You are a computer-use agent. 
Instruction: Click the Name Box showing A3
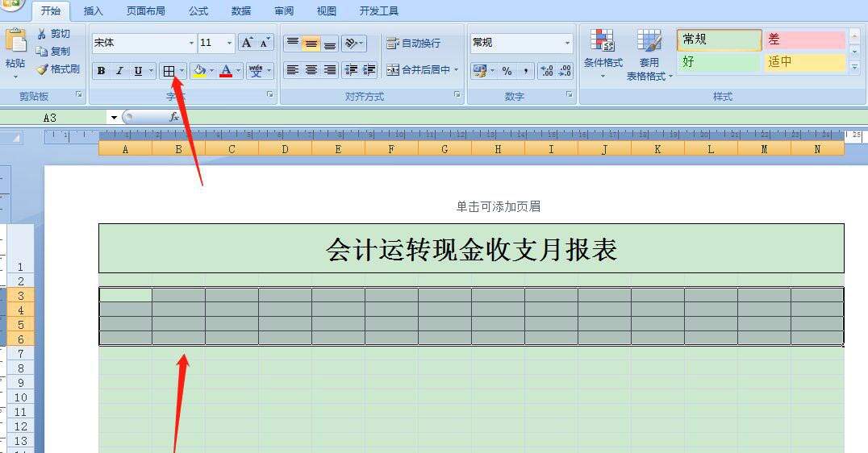pos(54,117)
